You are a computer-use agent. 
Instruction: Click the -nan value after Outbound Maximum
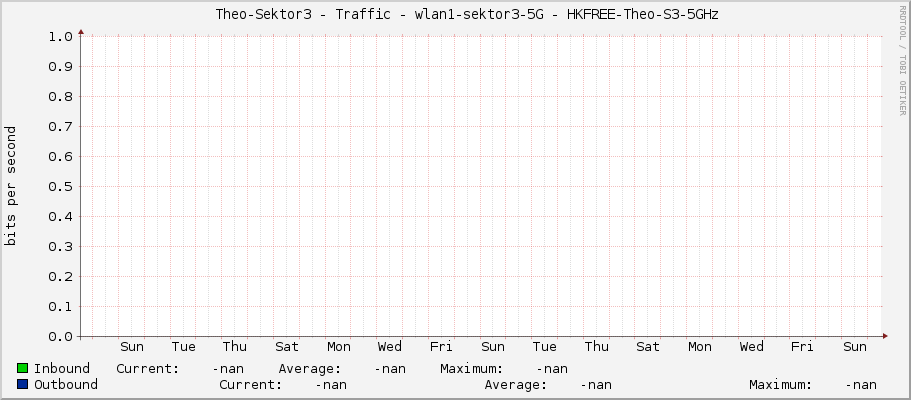tap(861, 384)
